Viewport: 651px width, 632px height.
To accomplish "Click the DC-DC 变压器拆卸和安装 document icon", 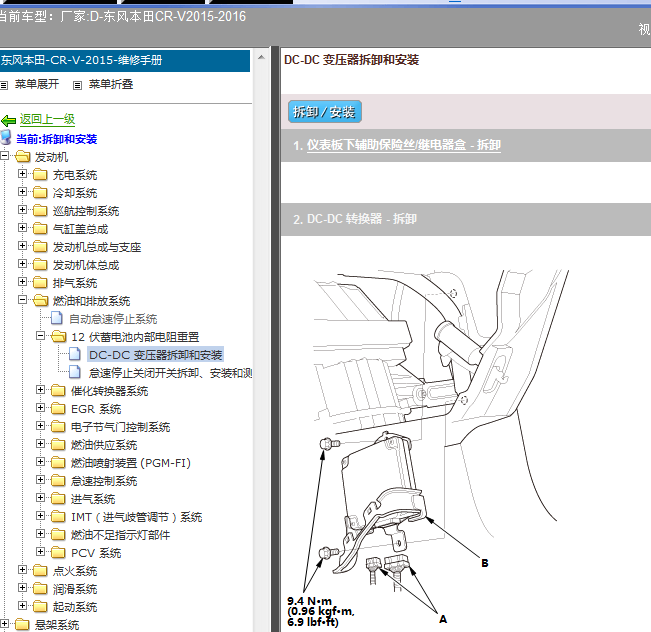I will [75, 354].
